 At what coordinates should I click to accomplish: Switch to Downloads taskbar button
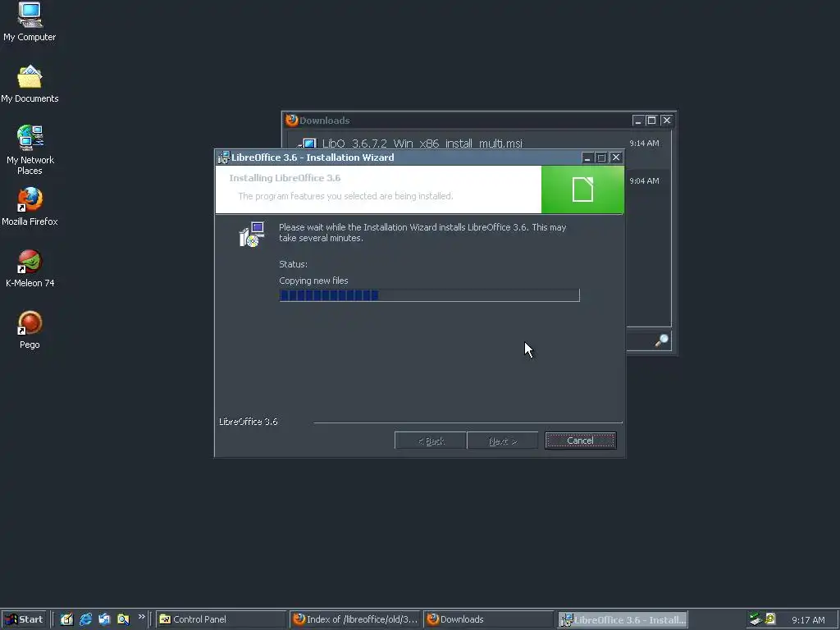(x=488, y=619)
